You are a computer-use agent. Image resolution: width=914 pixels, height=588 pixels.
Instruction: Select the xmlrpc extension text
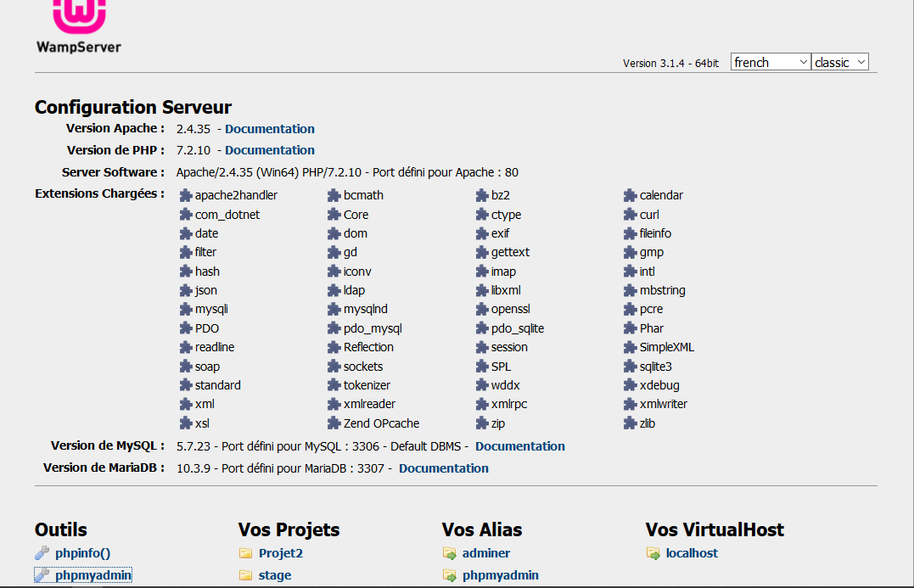pos(509,404)
